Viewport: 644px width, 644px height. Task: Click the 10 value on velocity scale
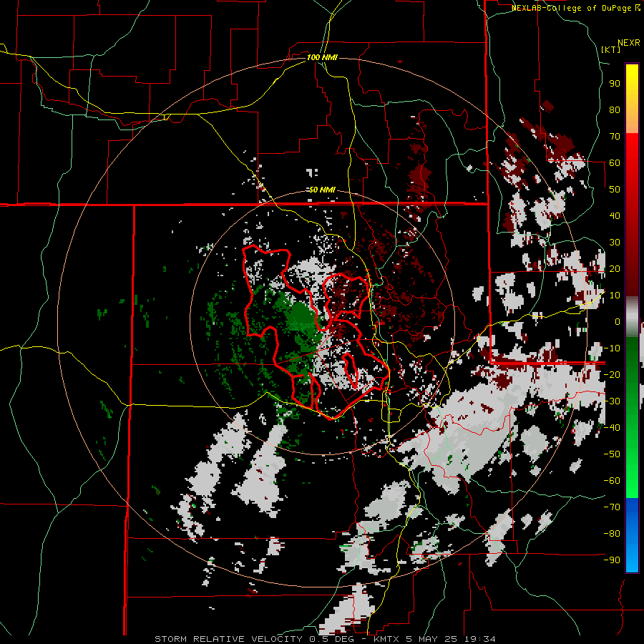(615, 296)
